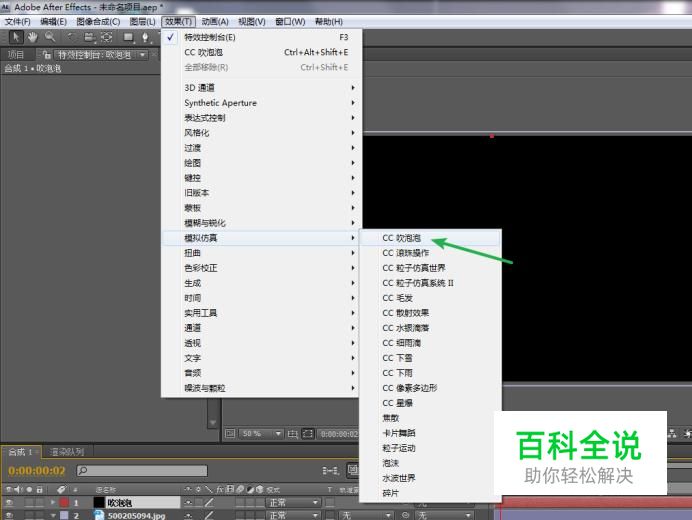Image resolution: width=692 pixels, height=520 pixels.
Task: Click the composition mini-flowchart icon
Action: 331,471
